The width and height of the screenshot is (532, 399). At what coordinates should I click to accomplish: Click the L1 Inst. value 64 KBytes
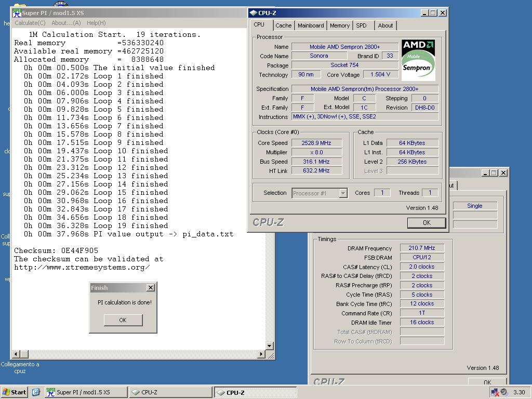(412, 152)
